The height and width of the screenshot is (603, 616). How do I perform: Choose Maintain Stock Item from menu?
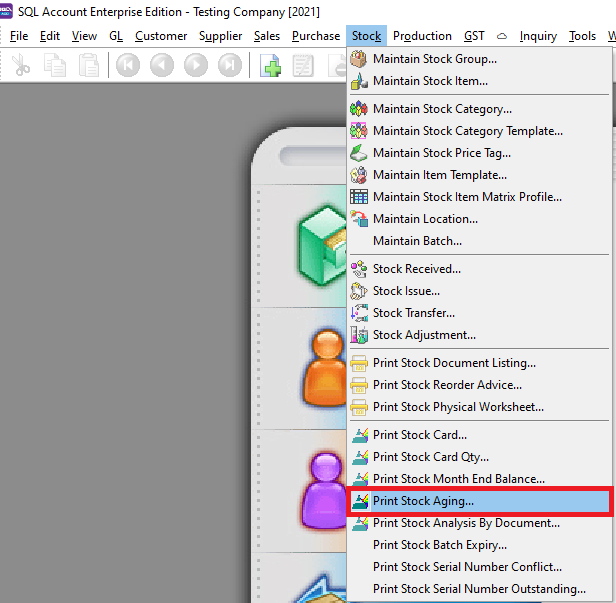point(430,81)
